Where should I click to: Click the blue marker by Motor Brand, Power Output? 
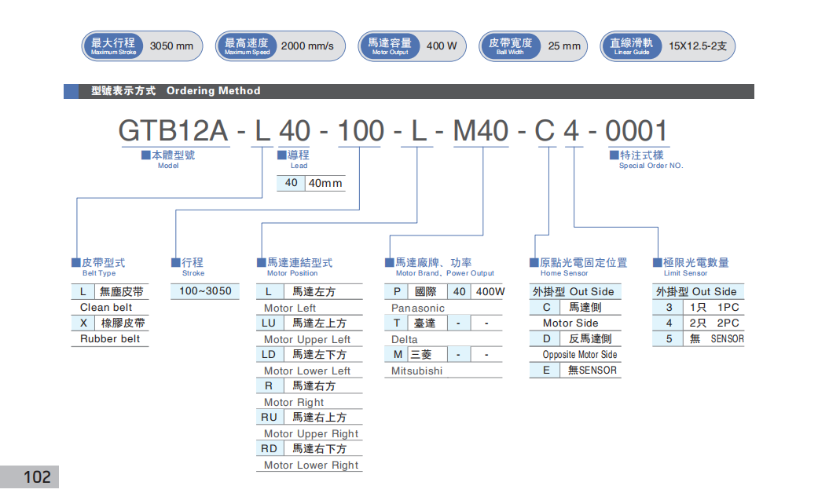coord(389,262)
